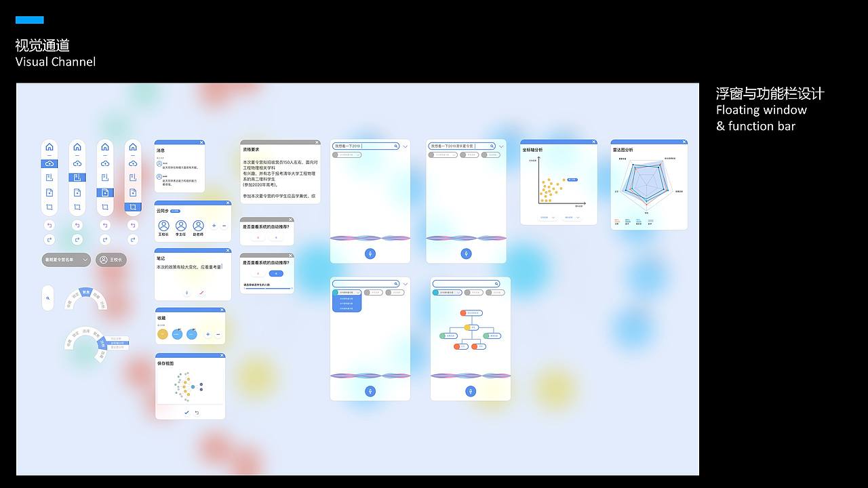Expand chevron beside '我想看一下2019' search field
Image resolution: width=868 pixels, height=488 pixels.
point(405,146)
